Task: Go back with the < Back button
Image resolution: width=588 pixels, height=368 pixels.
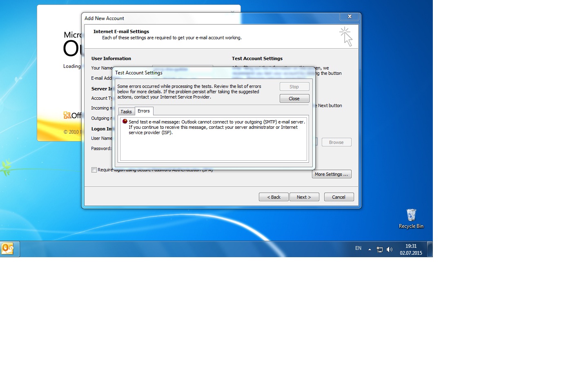Action: (274, 197)
